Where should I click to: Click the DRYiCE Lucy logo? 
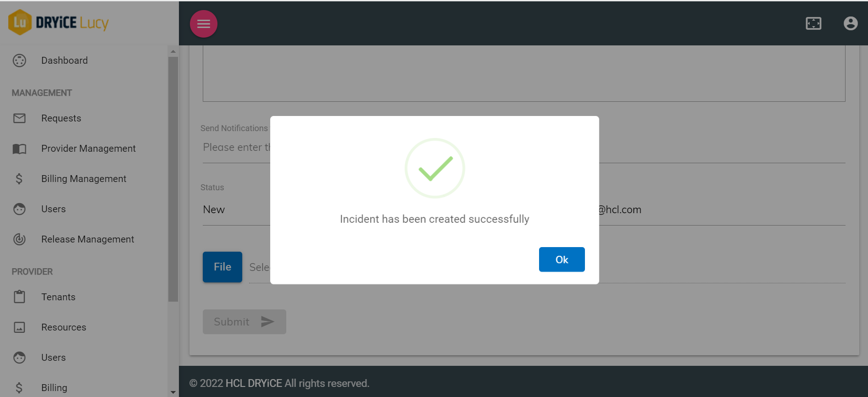58,22
